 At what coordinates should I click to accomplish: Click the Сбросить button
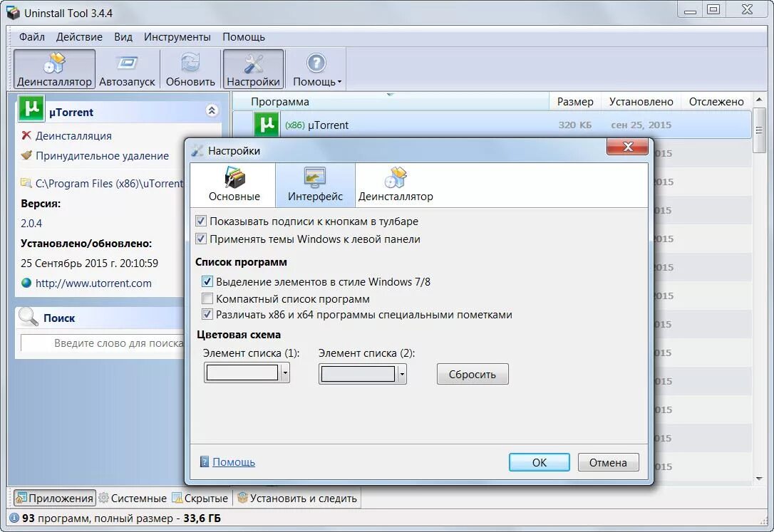click(x=473, y=374)
